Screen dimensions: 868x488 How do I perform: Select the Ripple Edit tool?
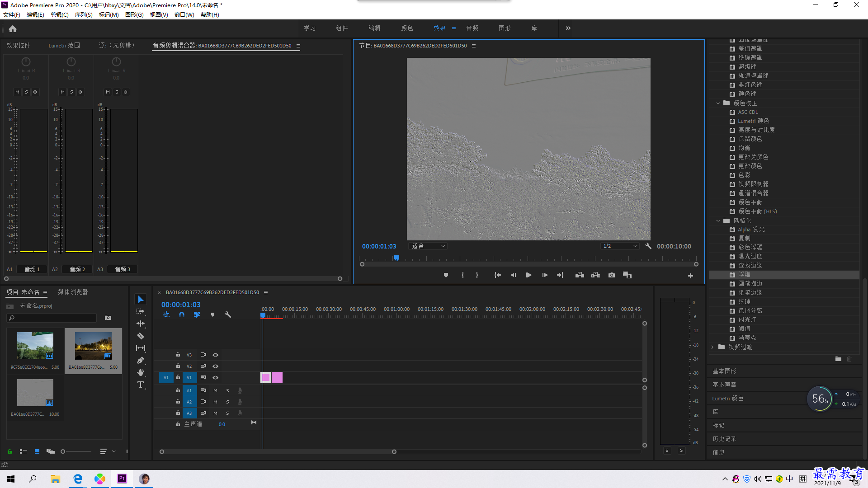click(x=141, y=324)
